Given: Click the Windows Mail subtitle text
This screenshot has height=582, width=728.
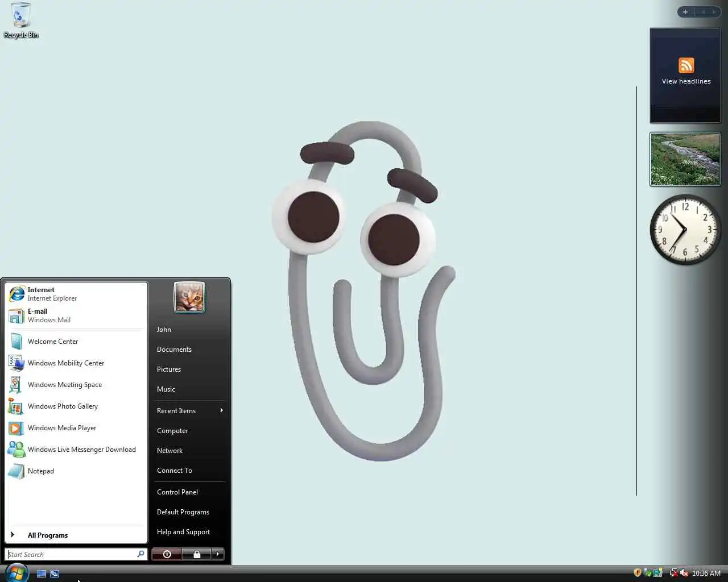Looking at the screenshot, I should point(49,320).
